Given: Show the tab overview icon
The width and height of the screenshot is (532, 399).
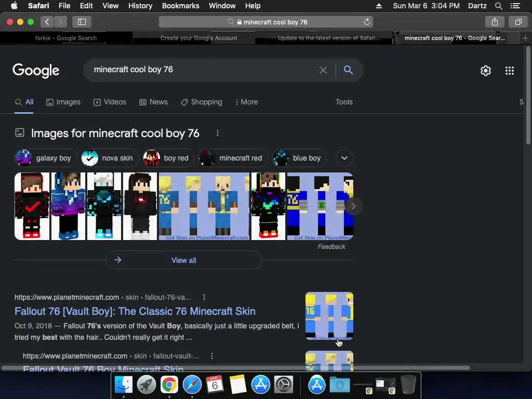Looking at the screenshot, I should pyautogui.click(x=518, y=22).
